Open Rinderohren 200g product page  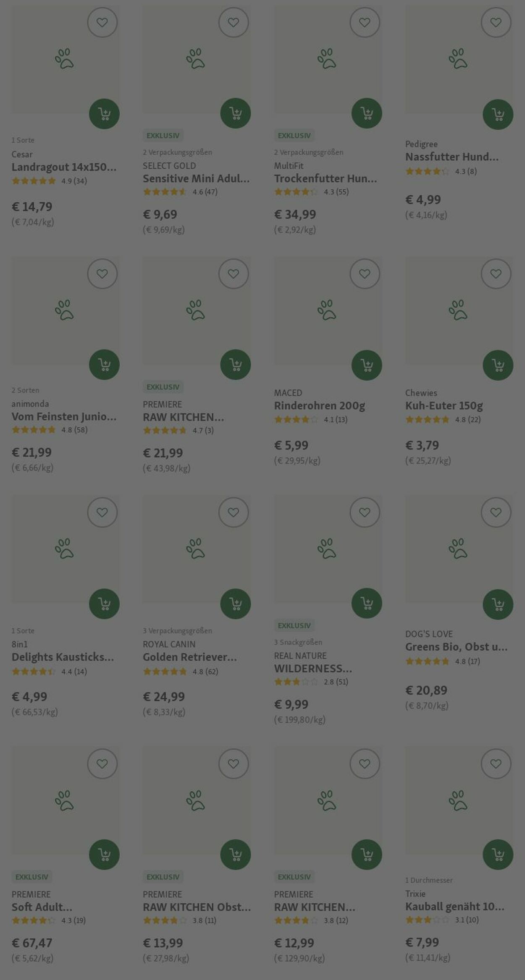tap(320, 406)
